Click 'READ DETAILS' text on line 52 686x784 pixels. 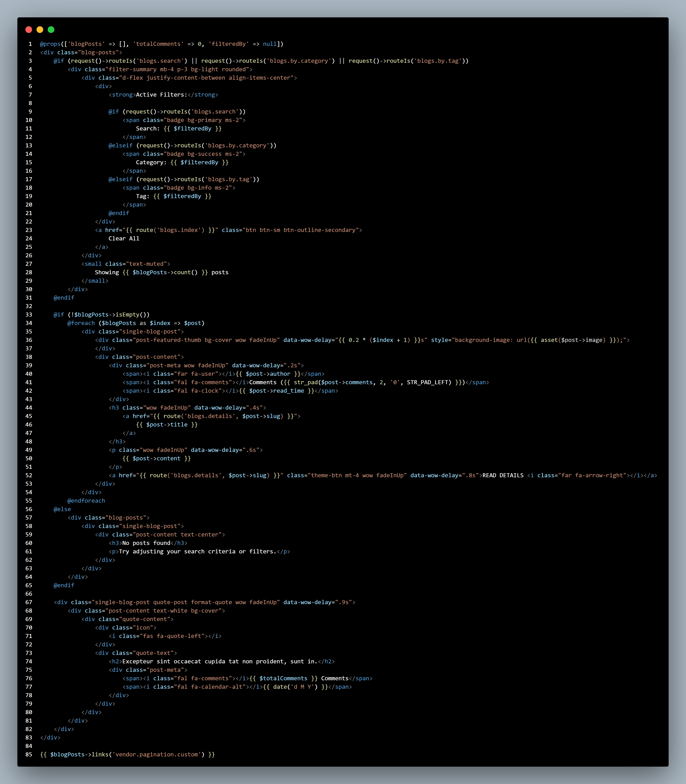click(503, 475)
